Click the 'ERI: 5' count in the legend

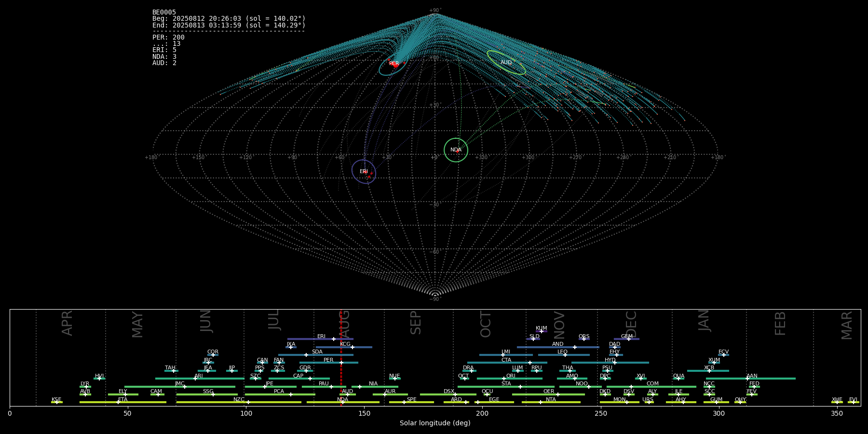(x=164, y=50)
